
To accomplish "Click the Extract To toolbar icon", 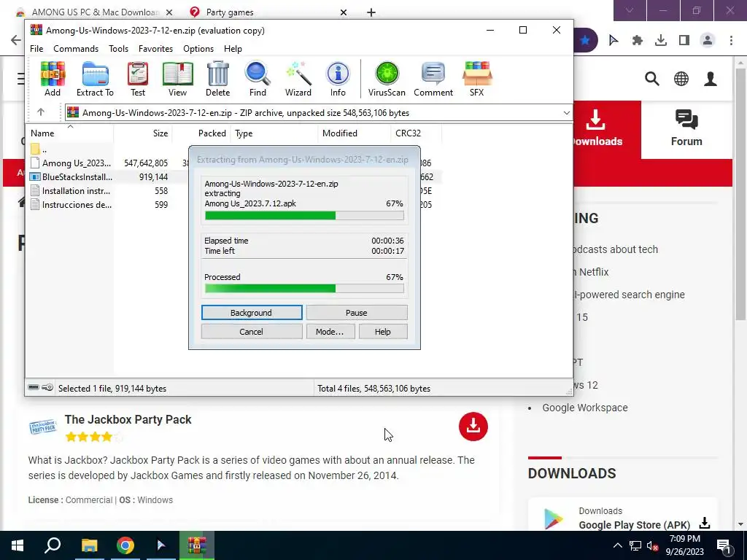I will pos(96,79).
